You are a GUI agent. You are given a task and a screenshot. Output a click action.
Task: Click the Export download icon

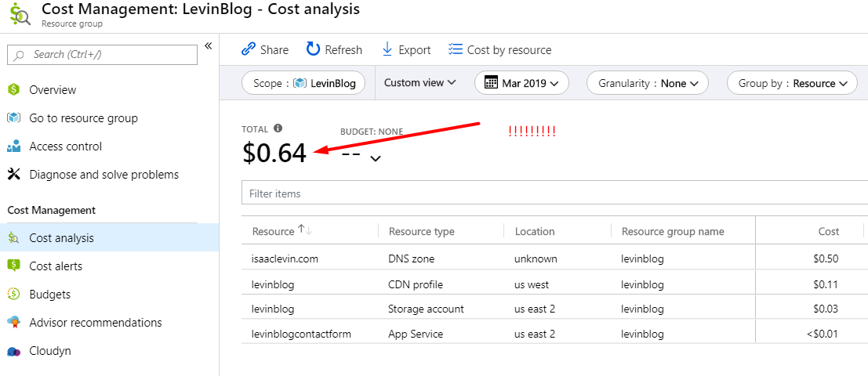tap(387, 49)
